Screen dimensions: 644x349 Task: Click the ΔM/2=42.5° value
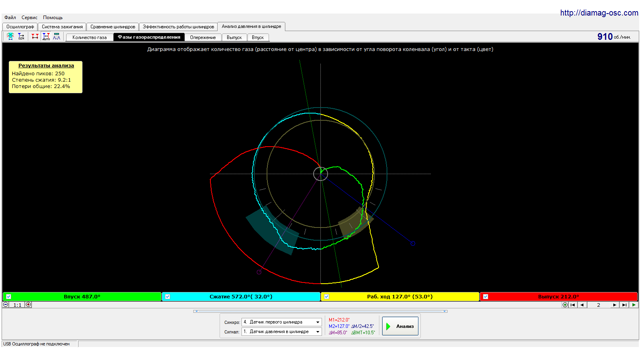tap(363, 326)
